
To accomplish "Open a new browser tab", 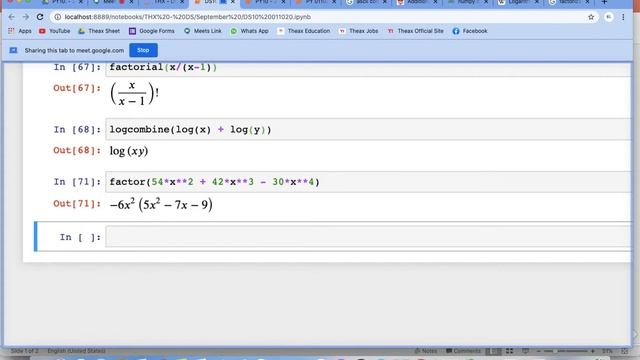I will (x=604, y=2).
